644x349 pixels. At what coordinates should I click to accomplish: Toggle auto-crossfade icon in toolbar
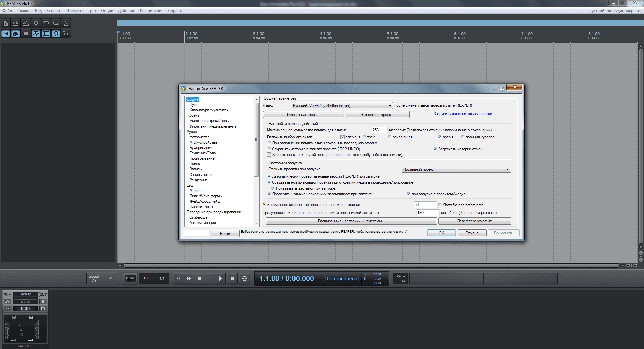click(x=6, y=34)
